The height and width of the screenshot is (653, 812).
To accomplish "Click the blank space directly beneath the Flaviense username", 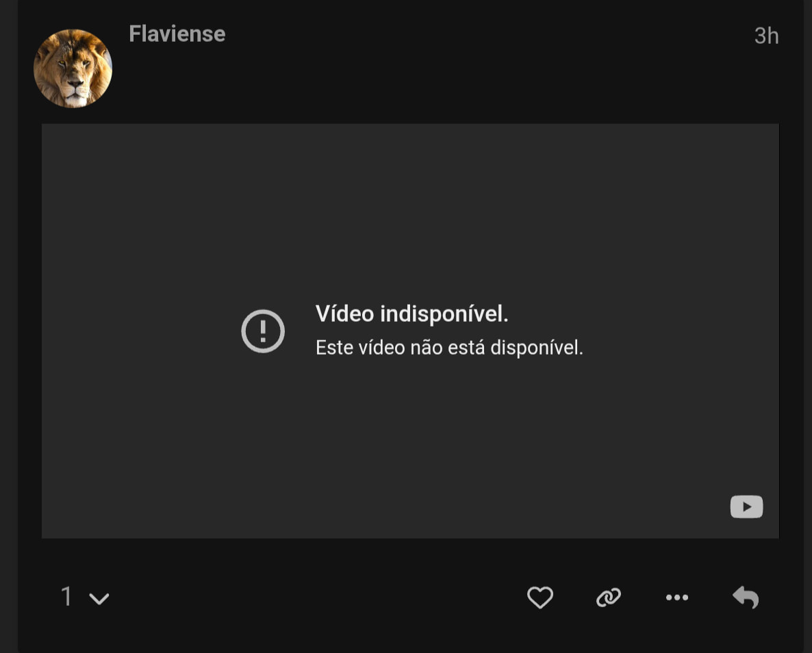I will pyautogui.click(x=177, y=75).
